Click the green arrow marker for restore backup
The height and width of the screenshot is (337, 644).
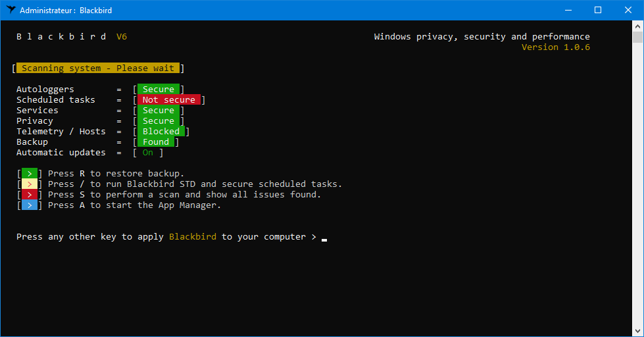[30, 173]
